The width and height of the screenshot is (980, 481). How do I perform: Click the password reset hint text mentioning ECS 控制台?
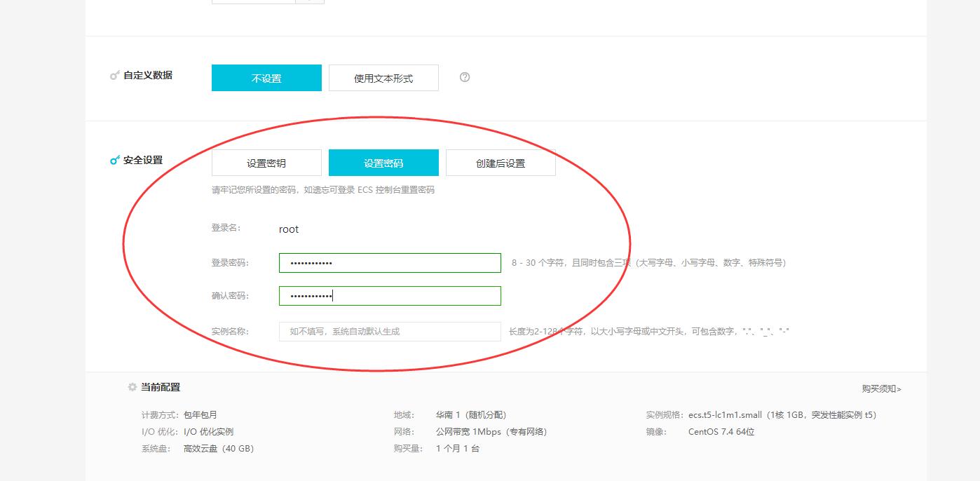[x=323, y=190]
